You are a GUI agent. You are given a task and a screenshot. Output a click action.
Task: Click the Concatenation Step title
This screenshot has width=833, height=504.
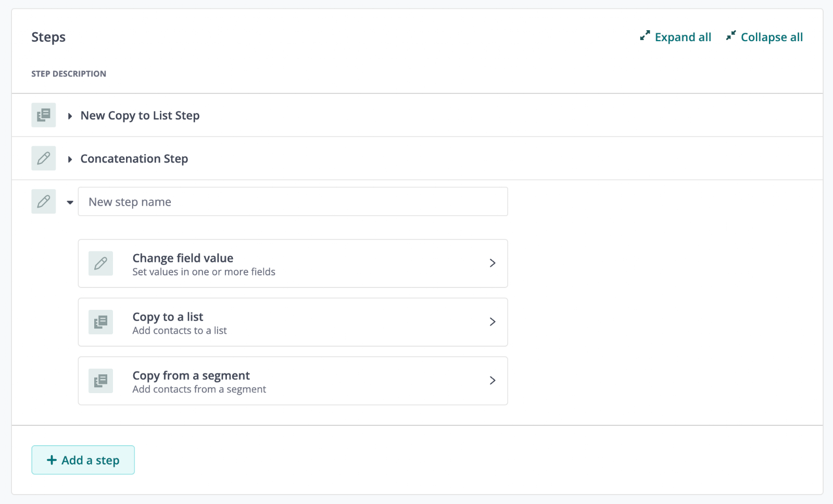tap(134, 159)
